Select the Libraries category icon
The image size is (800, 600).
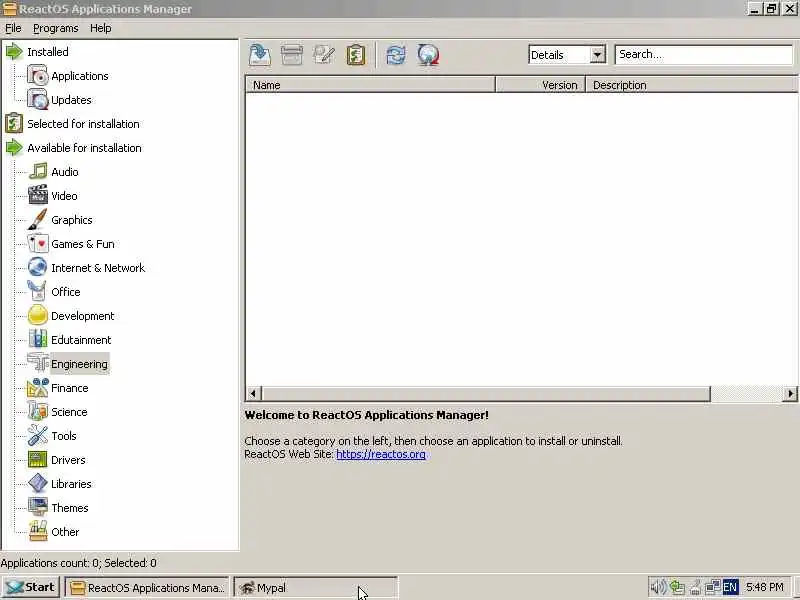pyautogui.click(x=38, y=483)
